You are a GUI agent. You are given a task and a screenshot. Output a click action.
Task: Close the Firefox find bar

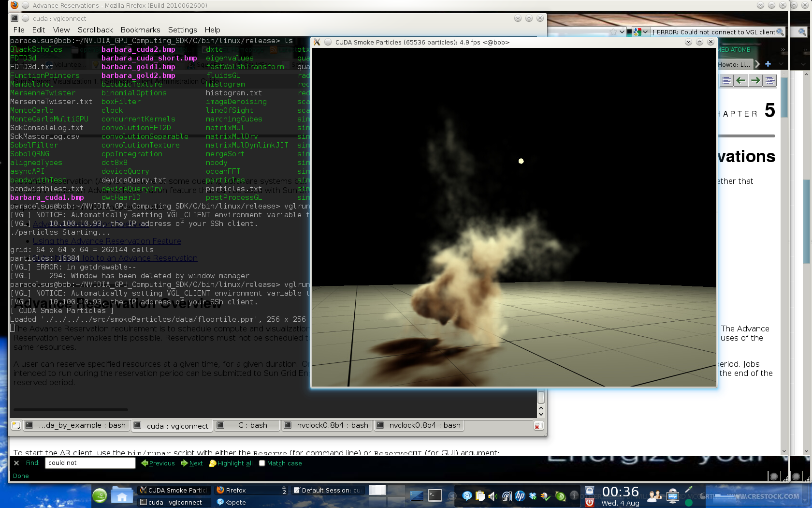point(16,463)
